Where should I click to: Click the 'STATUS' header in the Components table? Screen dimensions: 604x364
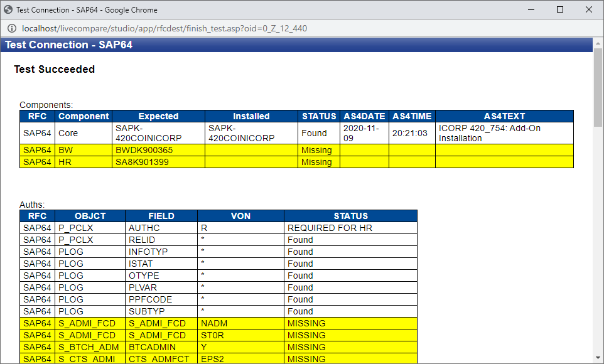319,116
